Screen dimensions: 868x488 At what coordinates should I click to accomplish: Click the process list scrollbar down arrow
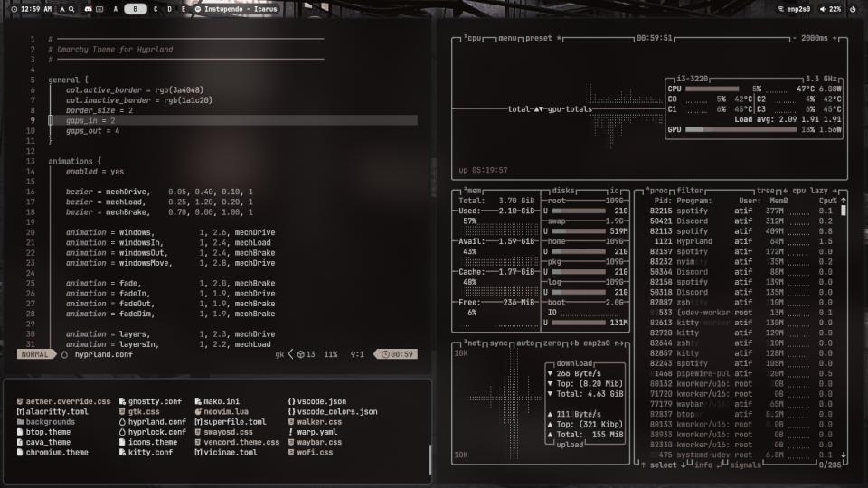[844, 455]
